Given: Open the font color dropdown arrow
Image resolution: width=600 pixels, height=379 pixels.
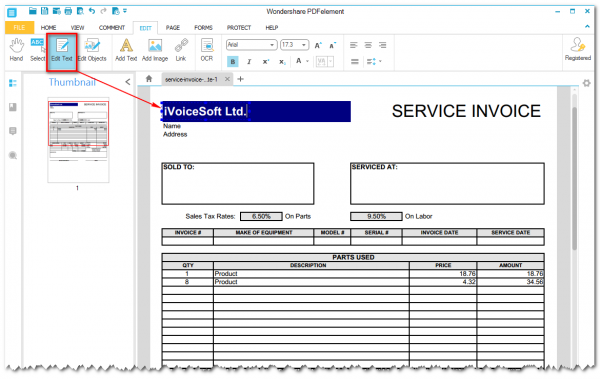Looking at the screenshot, I should point(307,61).
